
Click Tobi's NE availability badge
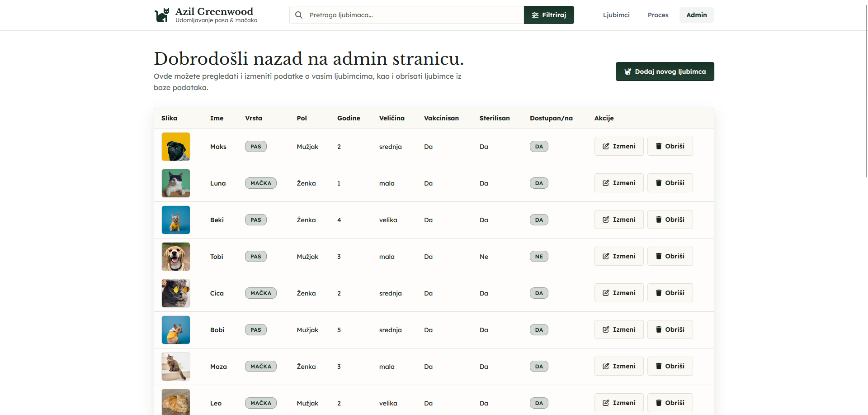539,257
